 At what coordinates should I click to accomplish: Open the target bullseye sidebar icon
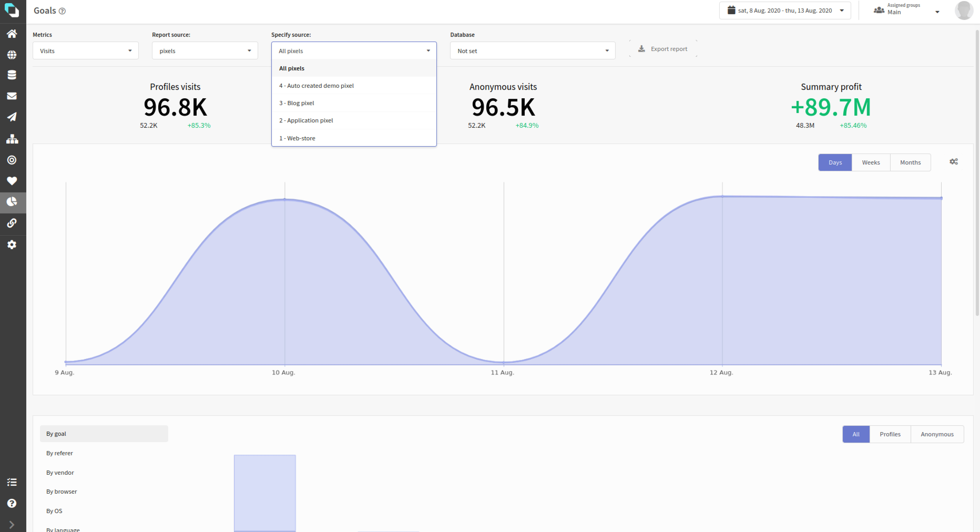12,160
